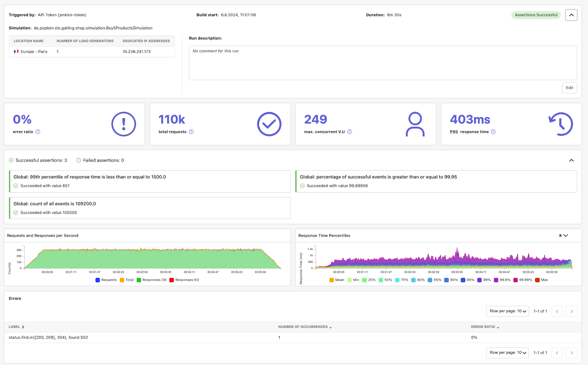The image size is (588, 365).
Task: Click the 99th percentile assertion card
Action: tap(150, 181)
